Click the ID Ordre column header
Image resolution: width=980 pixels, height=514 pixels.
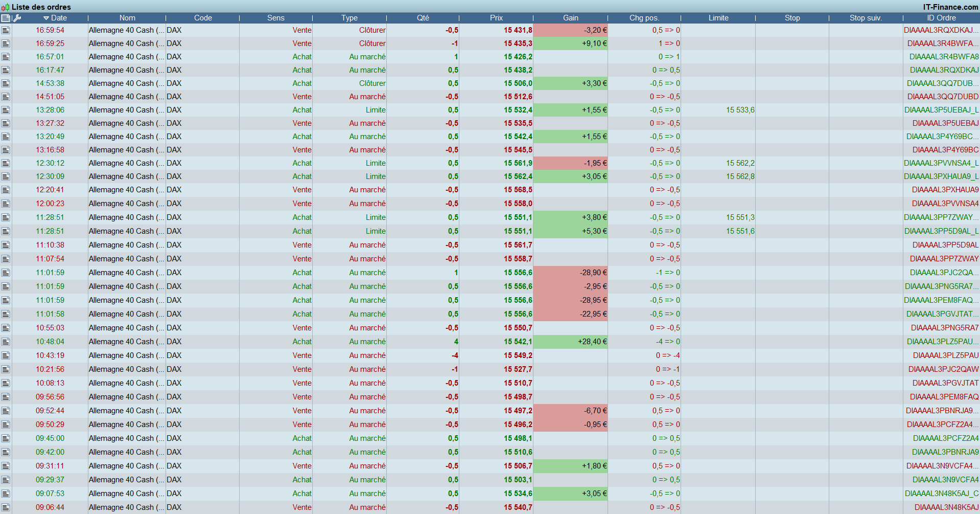point(942,18)
